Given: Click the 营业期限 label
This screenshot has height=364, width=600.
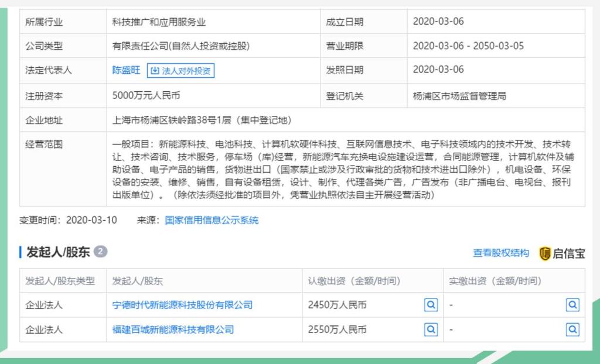Looking at the screenshot, I should tap(345, 46).
